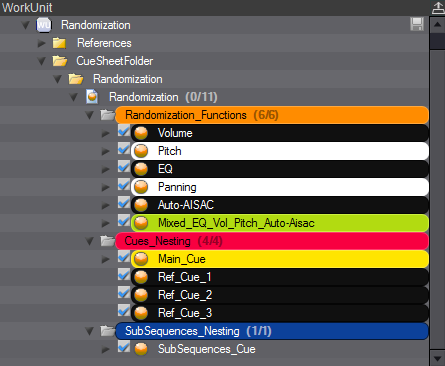Click the CueSheetFolder open folder icon
The image size is (445, 366).
tap(60, 61)
